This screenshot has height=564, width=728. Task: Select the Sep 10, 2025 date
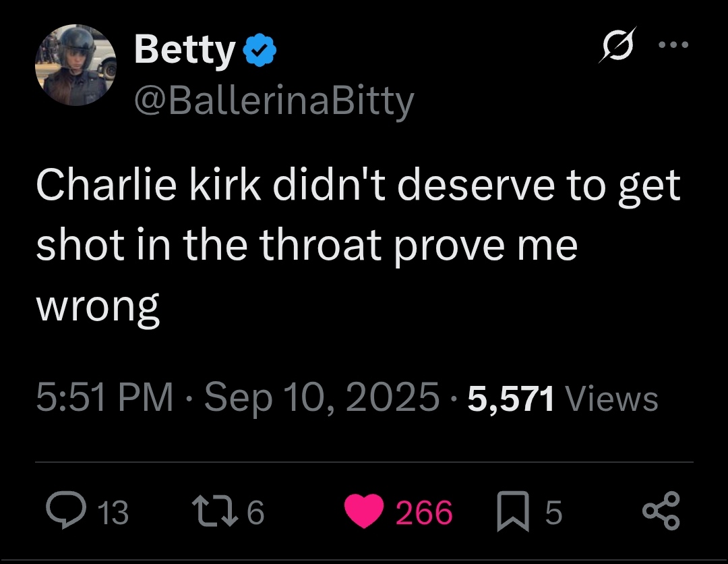(322, 397)
